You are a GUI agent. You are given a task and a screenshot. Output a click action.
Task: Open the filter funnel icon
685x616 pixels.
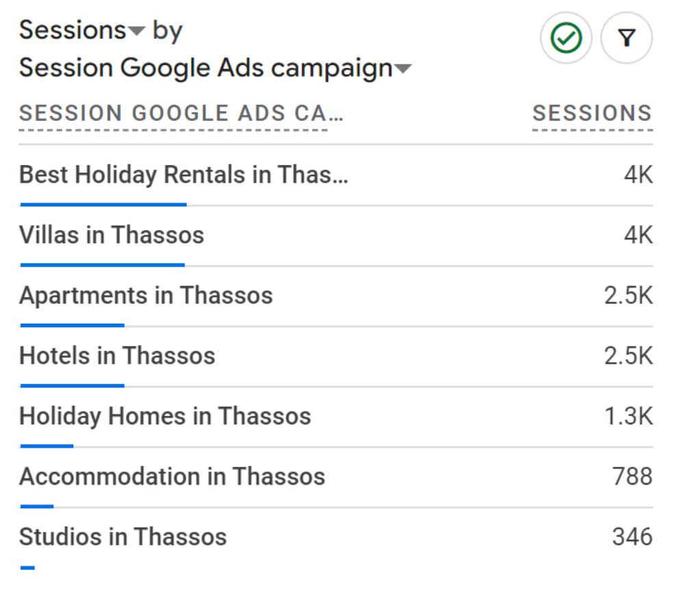[x=627, y=38]
